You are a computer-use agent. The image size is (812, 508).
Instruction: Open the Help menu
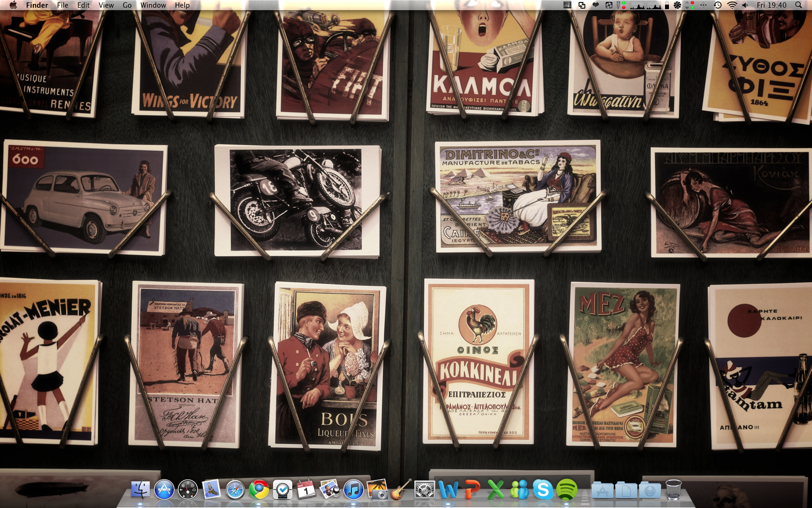point(182,5)
